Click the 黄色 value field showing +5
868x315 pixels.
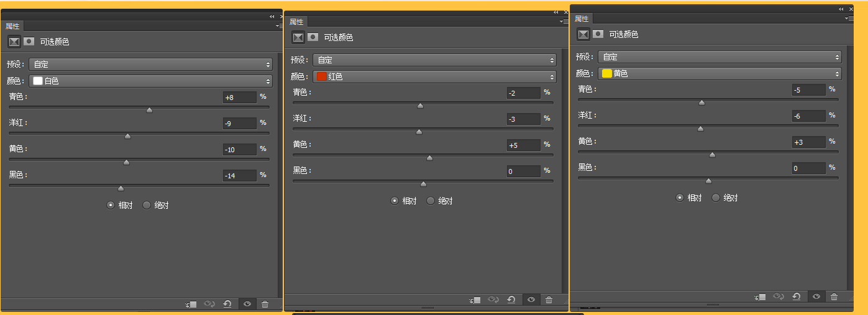[x=524, y=145]
